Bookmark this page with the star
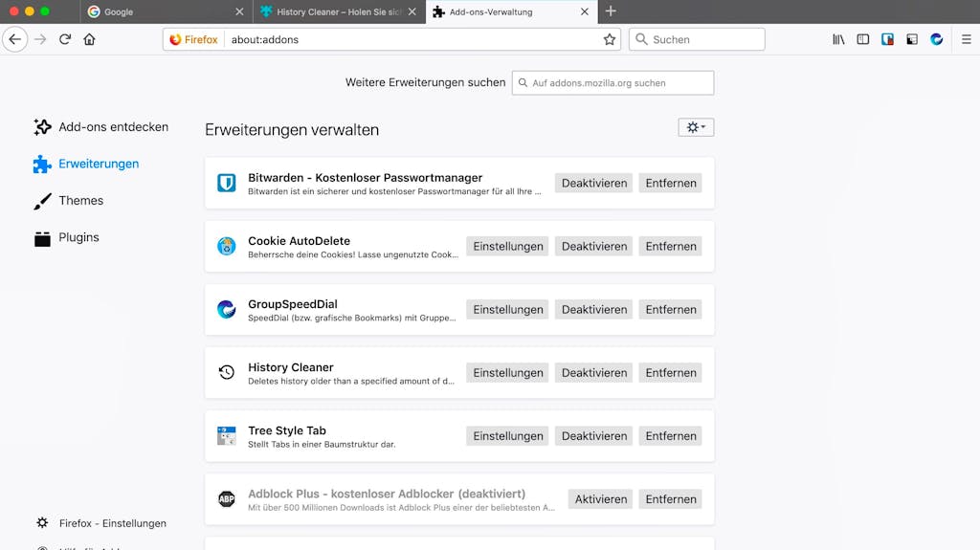The height and width of the screenshot is (550, 980). click(x=610, y=39)
